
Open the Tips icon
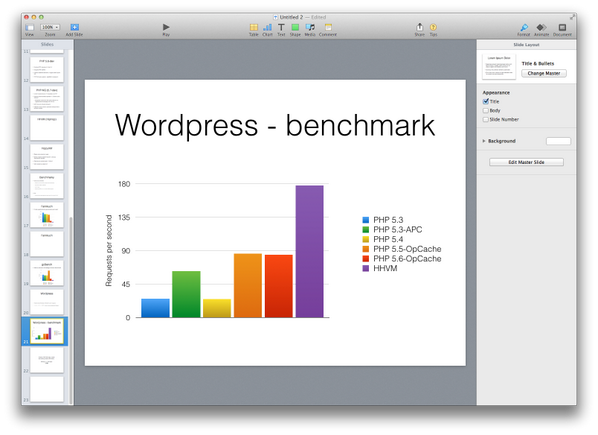pos(433,27)
